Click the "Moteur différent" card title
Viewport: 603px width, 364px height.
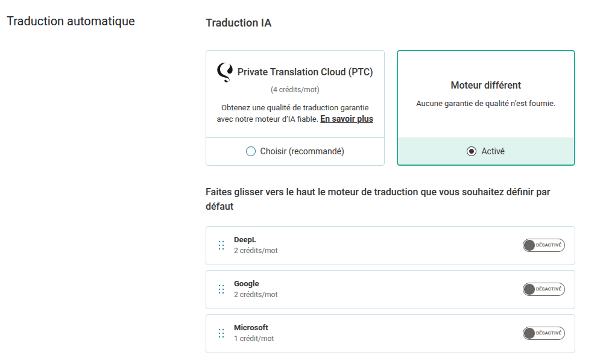point(485,86)
